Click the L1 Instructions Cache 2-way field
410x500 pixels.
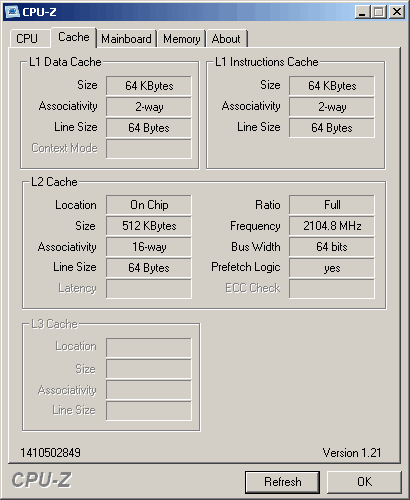pos(332,107)
